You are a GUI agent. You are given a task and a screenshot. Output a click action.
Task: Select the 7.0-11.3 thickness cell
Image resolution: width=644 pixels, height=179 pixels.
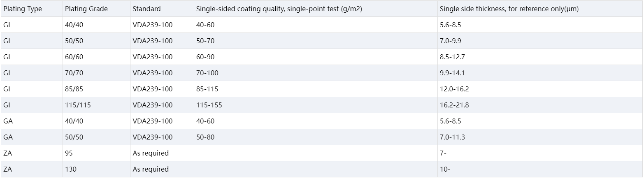click(x=452, y=137)
